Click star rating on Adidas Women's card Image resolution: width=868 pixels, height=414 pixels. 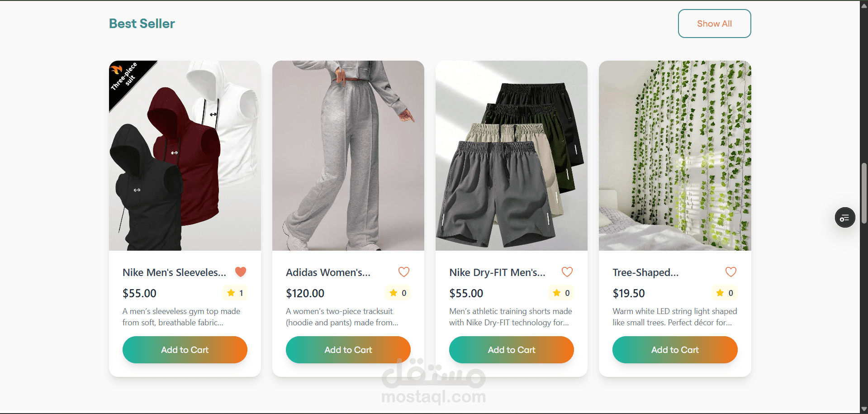point(398,293)
